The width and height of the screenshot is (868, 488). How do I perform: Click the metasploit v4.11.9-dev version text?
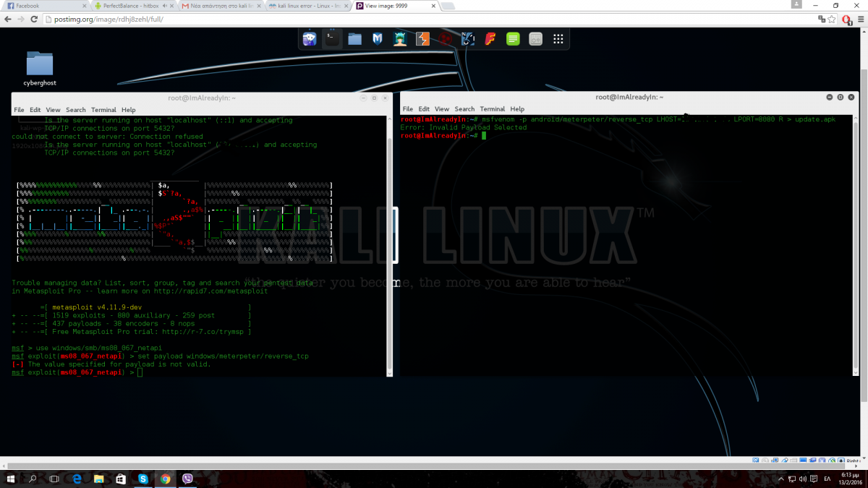97,307
